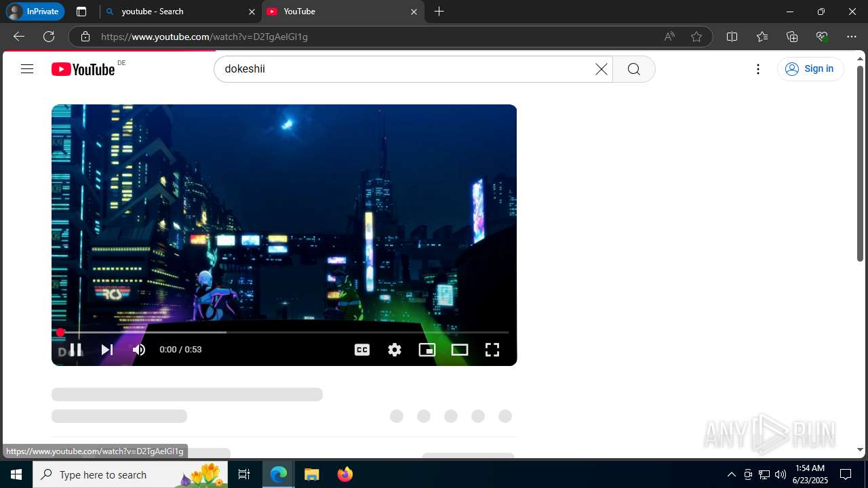Open the taskbar clock and date

(x=810, y=474)
